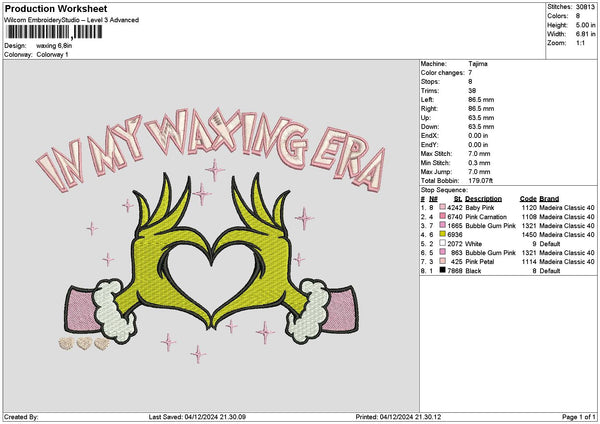Viewport: 600px width, 424px height.
Task: Click the Brand column header
Action: pyautogui.click(x=550, y=198)
